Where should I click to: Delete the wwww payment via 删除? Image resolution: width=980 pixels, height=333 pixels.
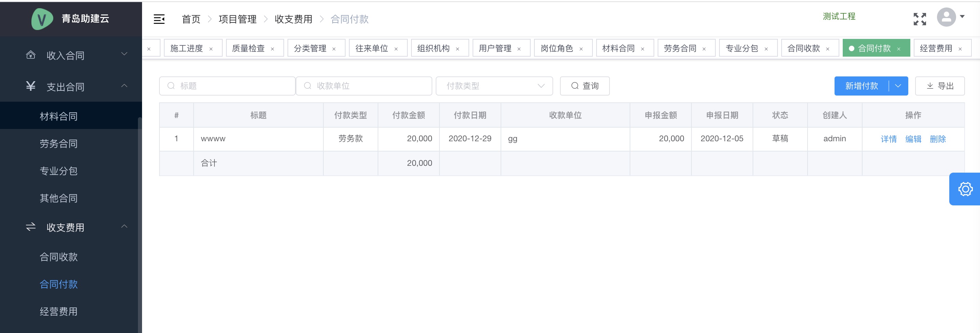tap(937, 139)
